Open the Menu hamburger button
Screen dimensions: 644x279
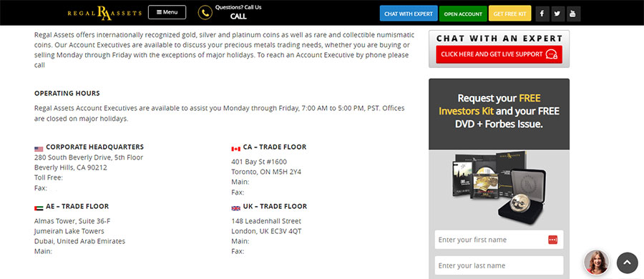point(167,12)
